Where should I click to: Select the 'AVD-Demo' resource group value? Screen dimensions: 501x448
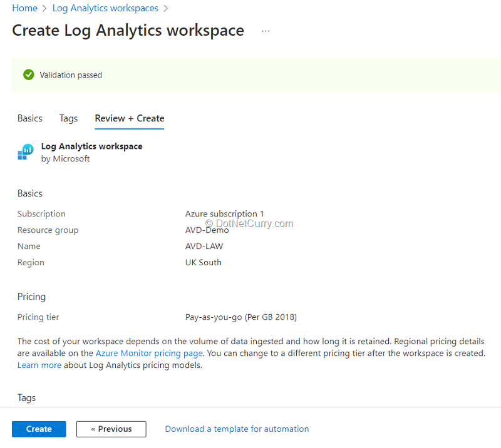coord(207,230)
